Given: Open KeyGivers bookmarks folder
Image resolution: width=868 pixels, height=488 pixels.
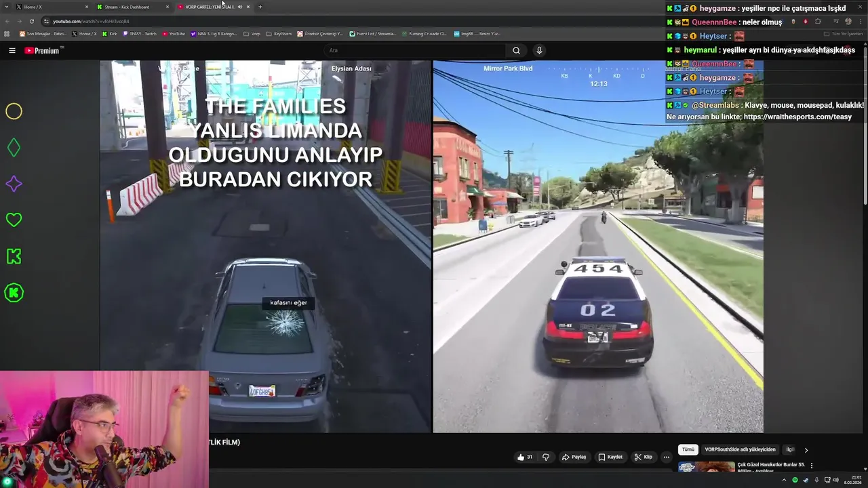Looking at the screenshot, I should pos(279,33).
